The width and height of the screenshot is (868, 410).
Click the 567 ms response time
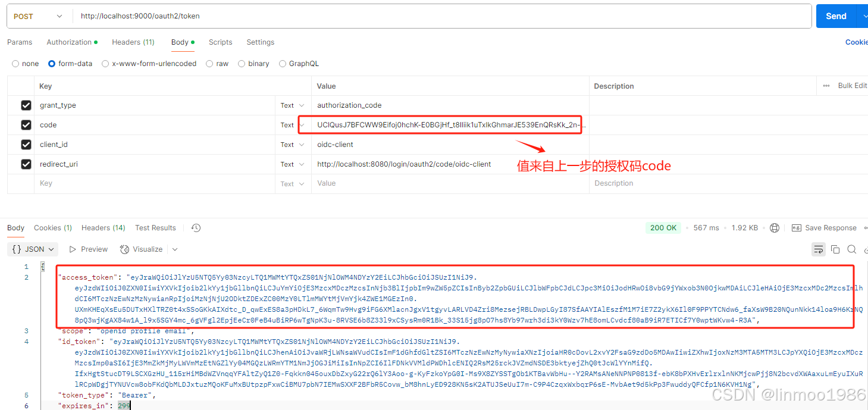click(706, 228)
